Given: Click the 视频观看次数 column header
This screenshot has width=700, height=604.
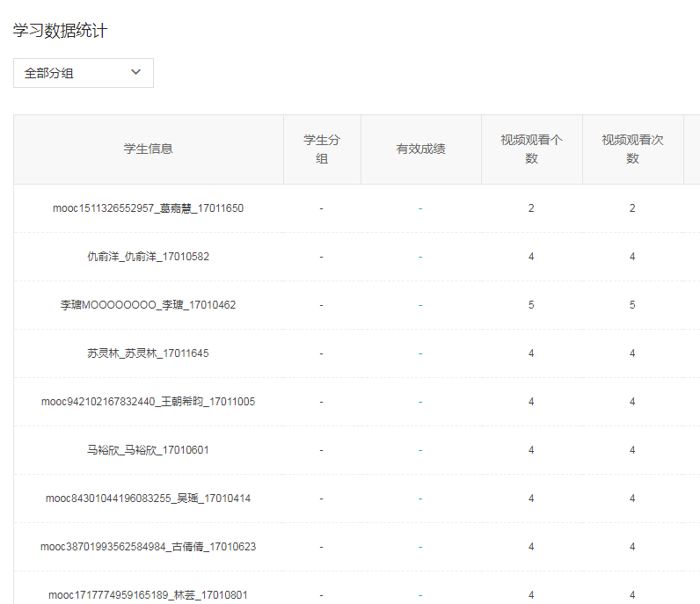Looking at the screenshot, I should point(632,149).
